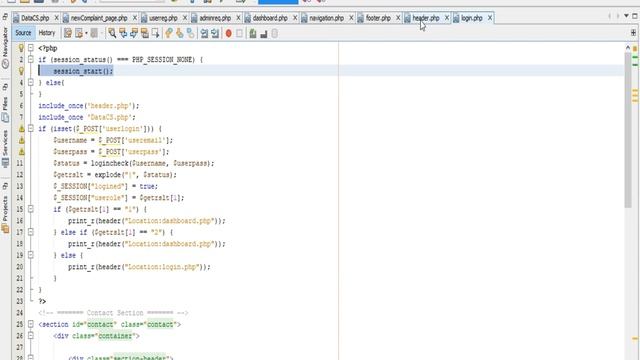The image size is (640, 360).
Task: Start macro recording with the red circle
Action: click(x=229, y=33)
